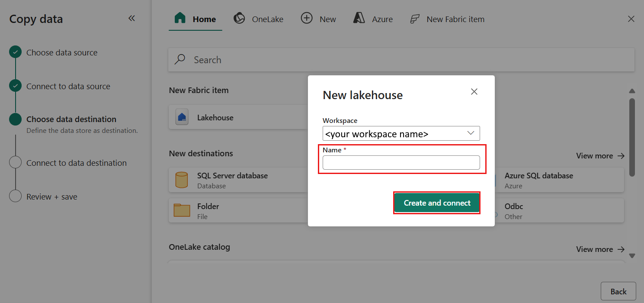Go to Choose data source step
Image resolution: width=644 pixels, height=303 pixels.
(62, 52)
